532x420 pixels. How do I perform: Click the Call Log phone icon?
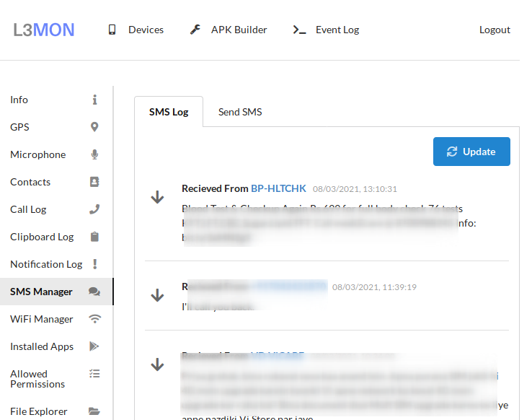(x=94, y=209)
